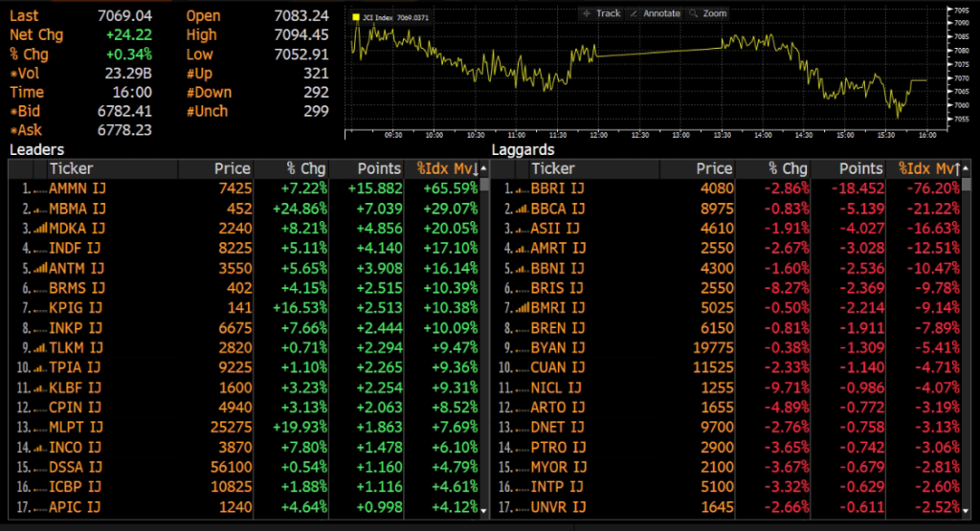Click Laggards table Points column header
Screen dimensions: 980x531
tap(861, 168)
